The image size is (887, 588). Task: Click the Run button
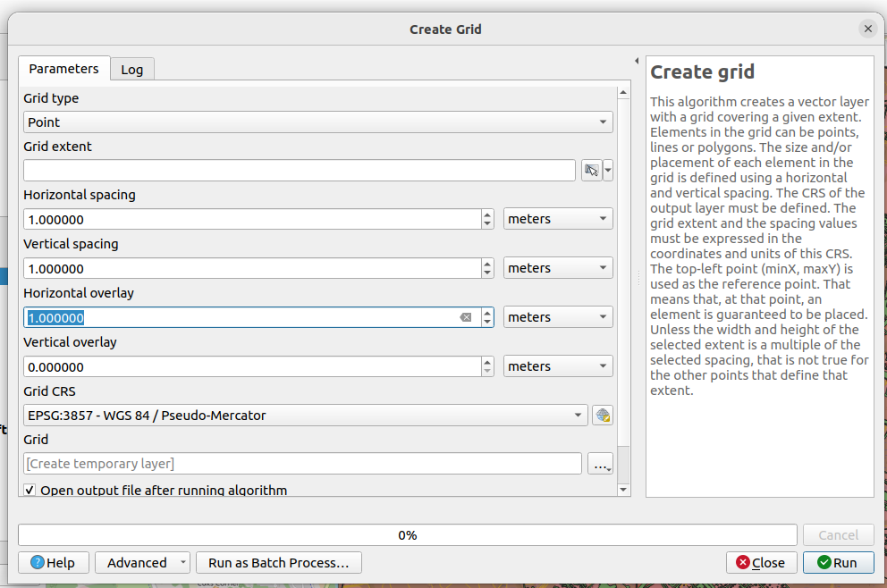click(x=837, y=563)
